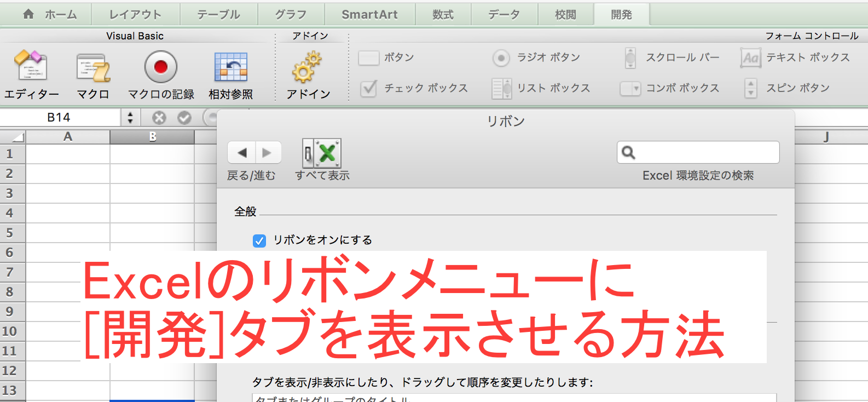Select column J header
Image resolution: width=868 pixels, height=402 pixels.
coord(826,137)
